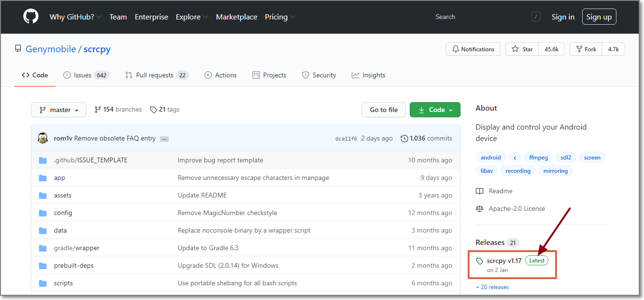Click the Go to file button
Image resolution: width=644 pixels, height=300 pixels.
(384, 110)
